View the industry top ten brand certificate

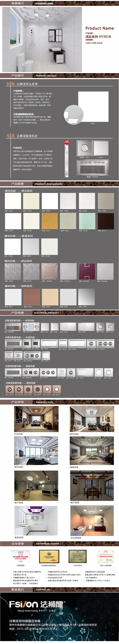106,557
